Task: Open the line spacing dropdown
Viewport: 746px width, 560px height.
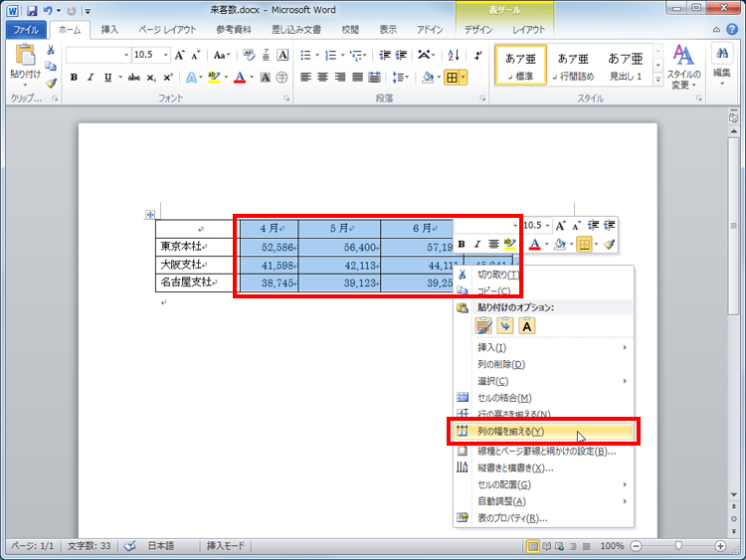Action: coord(400,77)
